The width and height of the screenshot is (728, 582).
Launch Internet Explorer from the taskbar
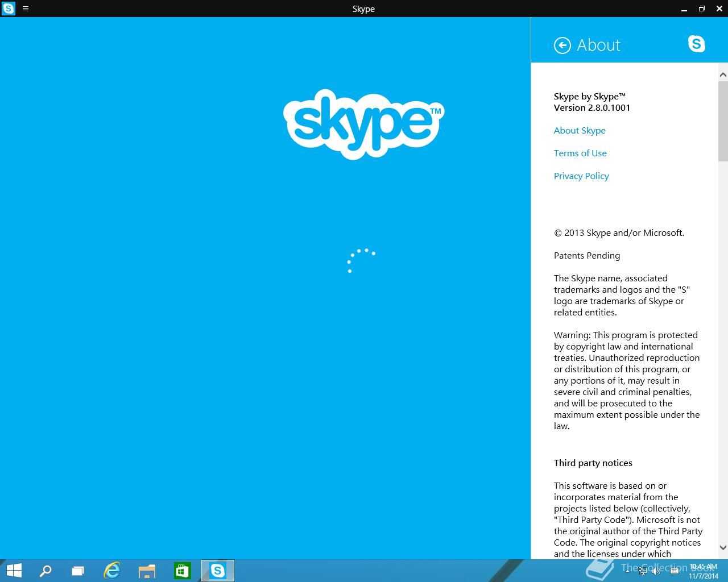pyautogui.click(x=112, y=571)
